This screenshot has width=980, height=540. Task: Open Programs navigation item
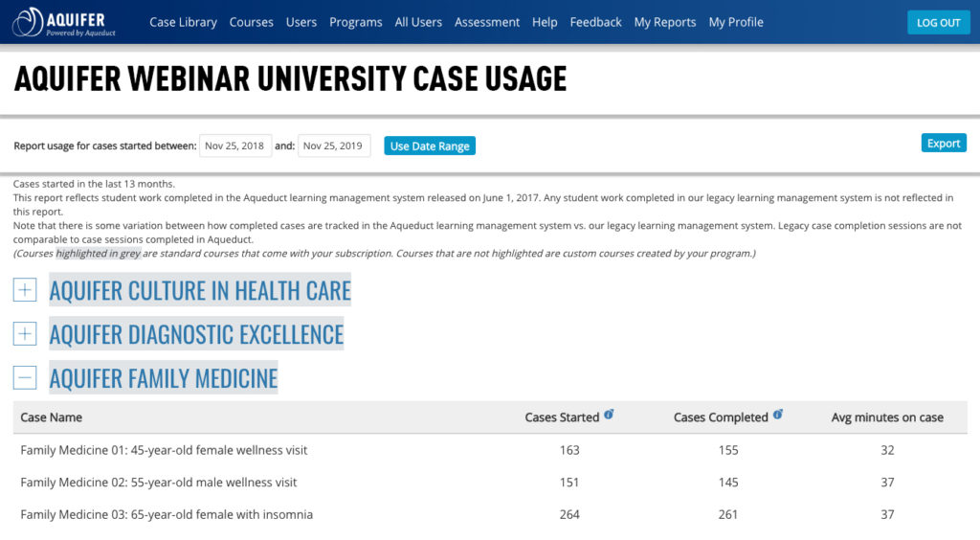pyautogui.click(x=356, y=22)
